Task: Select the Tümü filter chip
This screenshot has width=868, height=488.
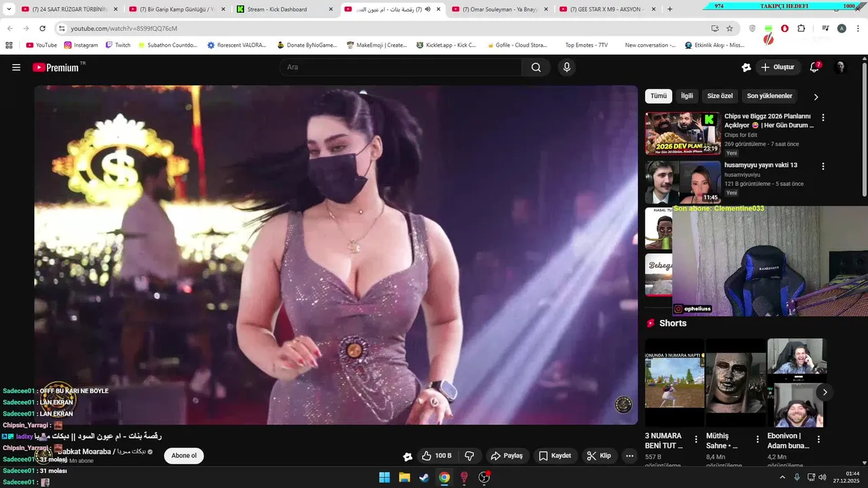Action: coord(658,96)
